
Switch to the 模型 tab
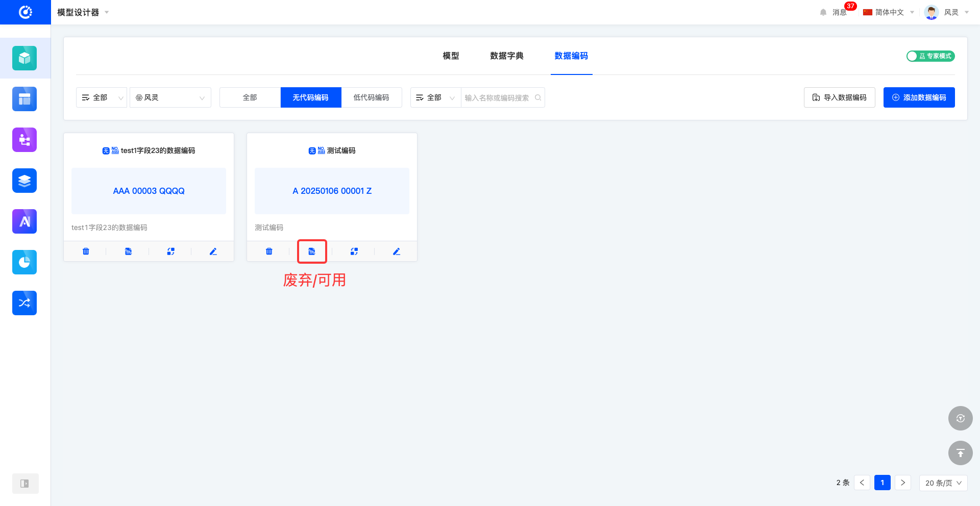pyautogui.click(x=451, y=56)
